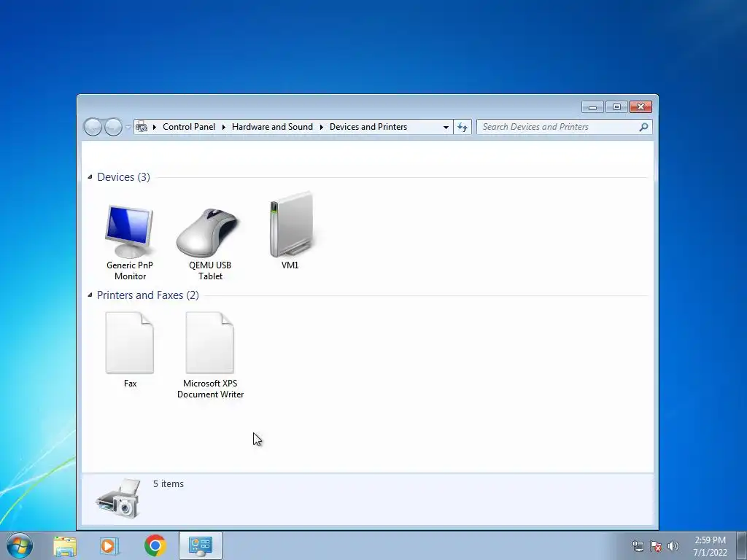This screenshot has width=747, height=560.
Task: Open the volume speaker tray icon
Action: tap(673, 546)
